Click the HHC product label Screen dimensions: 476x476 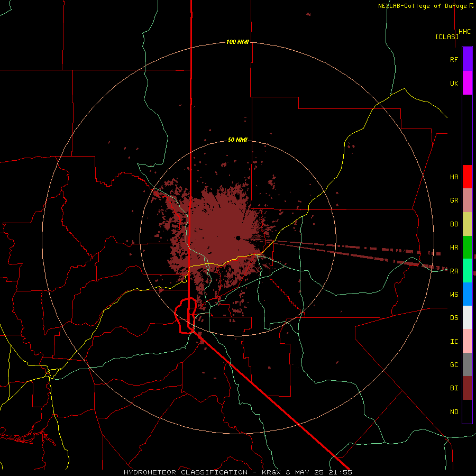464,32
